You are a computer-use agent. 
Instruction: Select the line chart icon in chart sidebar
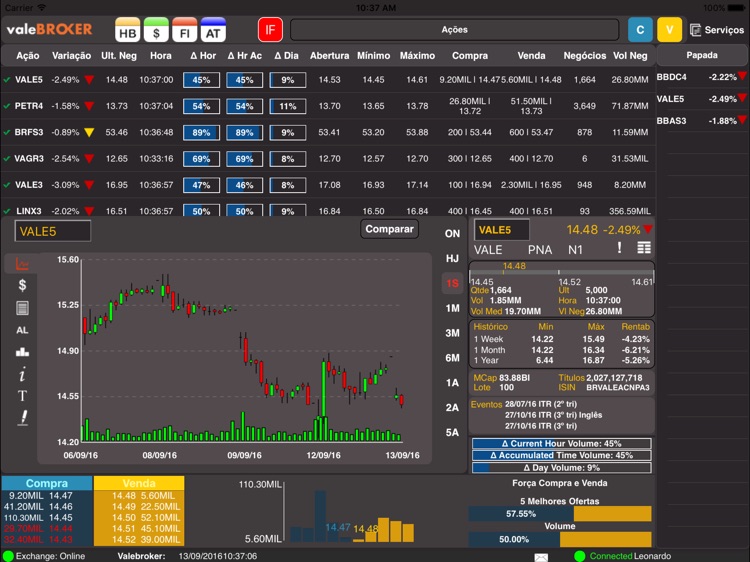[x=22, y=264]
